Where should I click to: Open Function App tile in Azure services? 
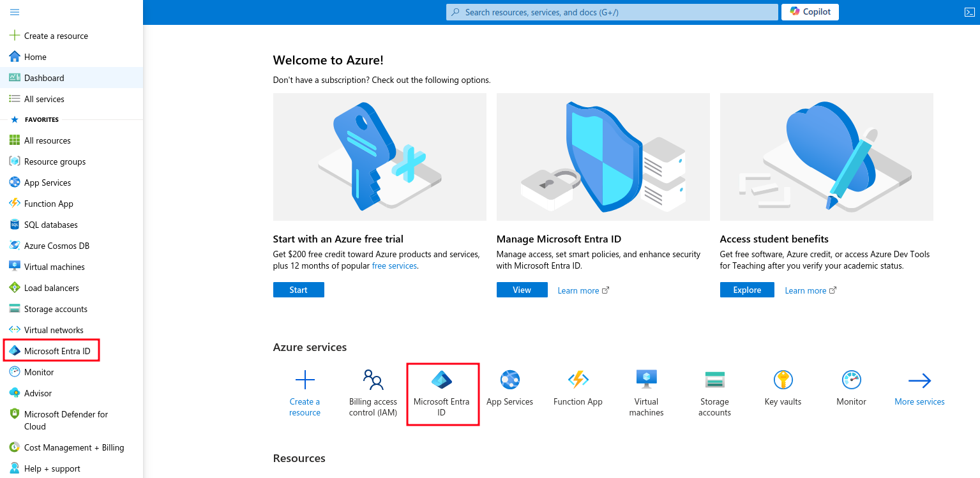coord(578,389)
